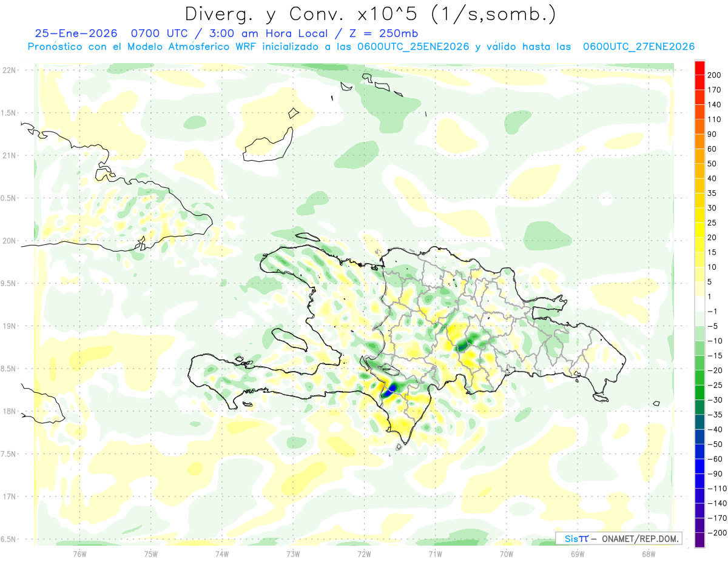This screenshot has width=728, height=562.
Task: Click the initialization time '0600UTC_25ENE2026'
Action: 413,47
